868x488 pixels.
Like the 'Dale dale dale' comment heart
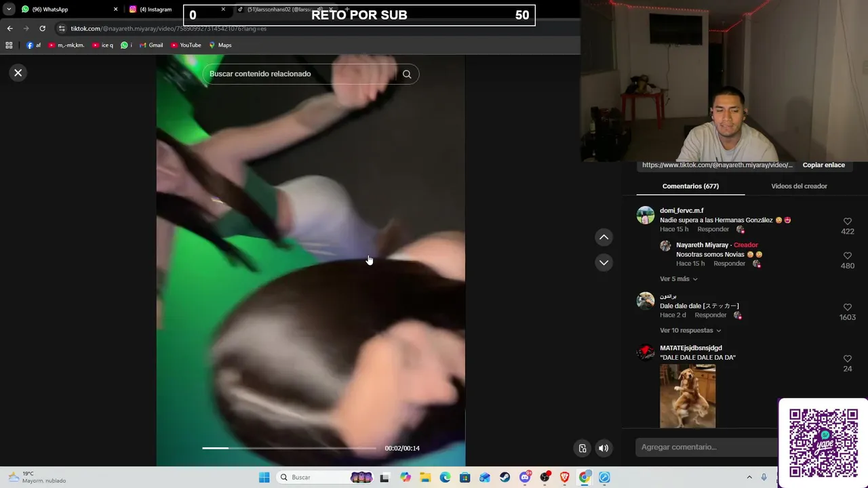[x=848, y=308]
